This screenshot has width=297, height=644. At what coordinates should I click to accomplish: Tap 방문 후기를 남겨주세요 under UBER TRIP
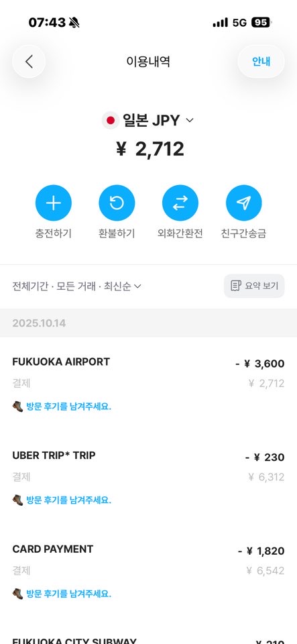click(69, 500)
